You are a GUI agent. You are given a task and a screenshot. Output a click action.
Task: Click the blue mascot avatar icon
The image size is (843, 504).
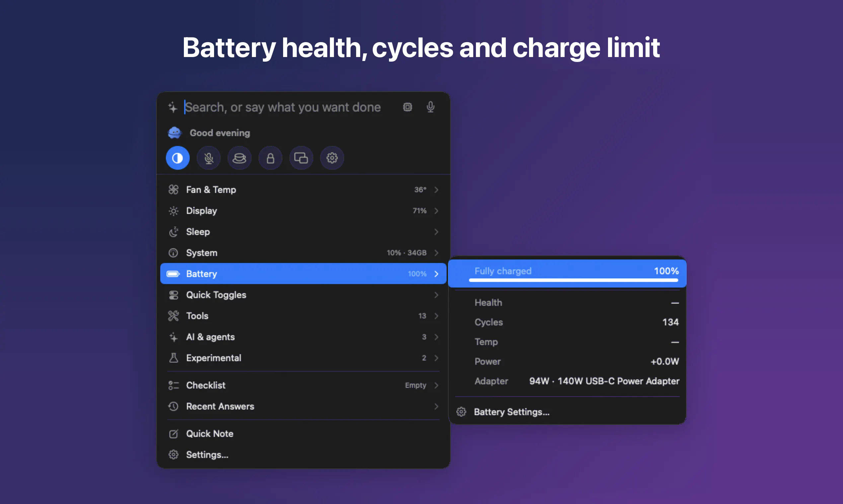[175, 133]
